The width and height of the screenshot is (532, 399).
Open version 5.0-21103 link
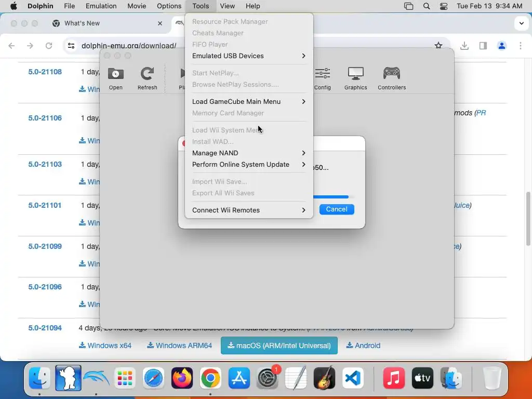point(45,164)
